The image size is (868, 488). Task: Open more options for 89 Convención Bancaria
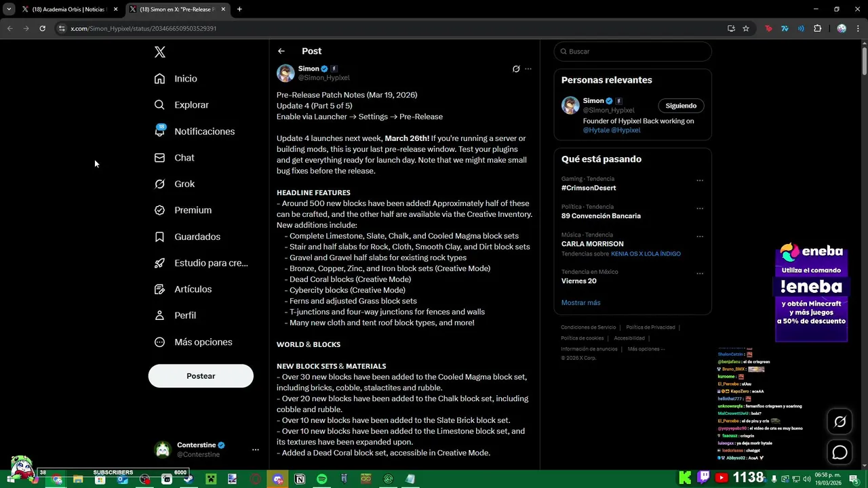tap(700, 209)
